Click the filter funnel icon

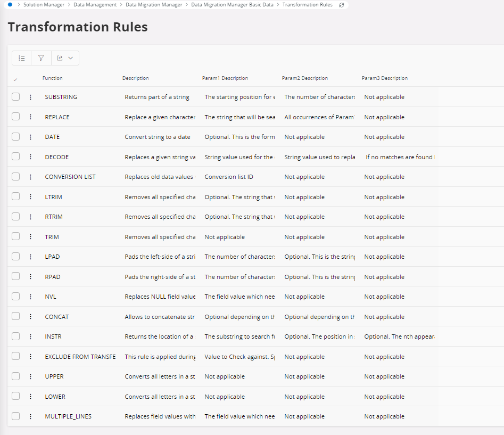pyautogui.click(x=41, y=58)
